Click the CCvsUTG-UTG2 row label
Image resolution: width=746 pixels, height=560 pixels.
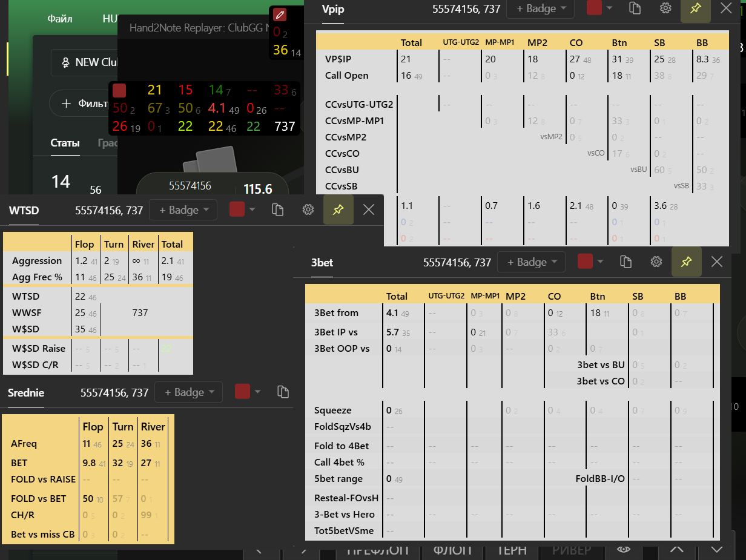tap(359, 104)
